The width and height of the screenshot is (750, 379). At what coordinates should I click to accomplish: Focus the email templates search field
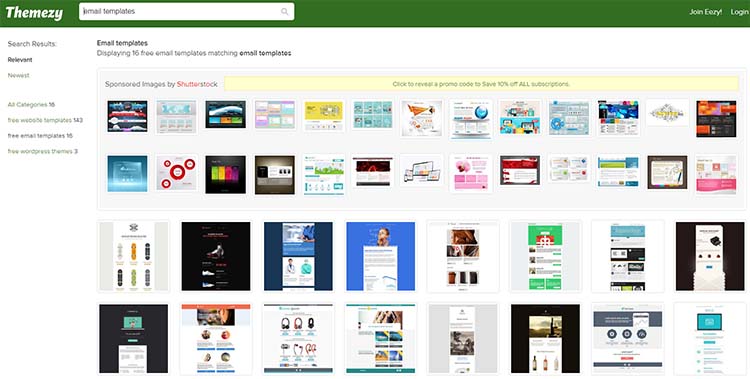pyautogui.click(x=187, y=11)
